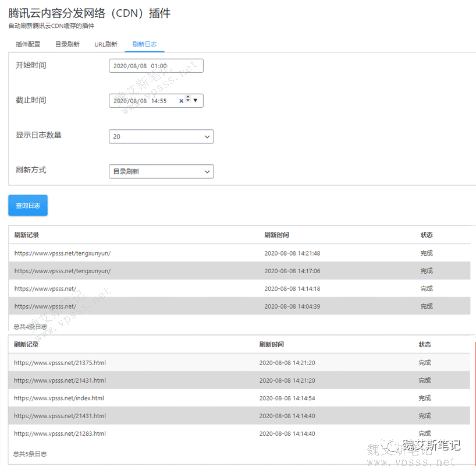Click the 状态 column header in second table

pyautogui.click(x=425, y=345)
